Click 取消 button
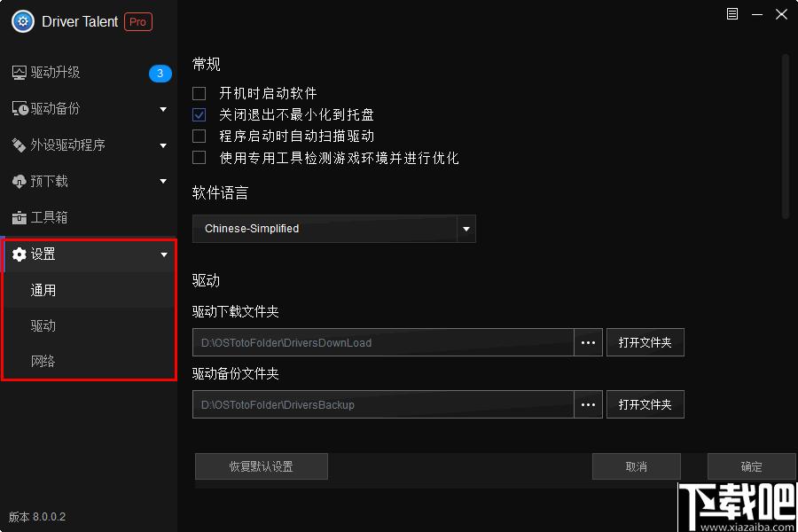The height and width of the screenshot is (532, 798). [636, 466]
